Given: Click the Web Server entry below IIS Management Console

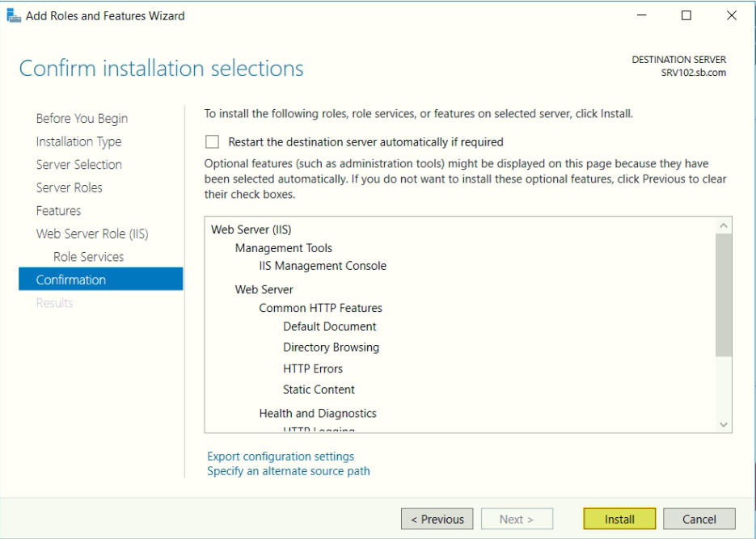Looking at the screenshot, I should point(264,289).
